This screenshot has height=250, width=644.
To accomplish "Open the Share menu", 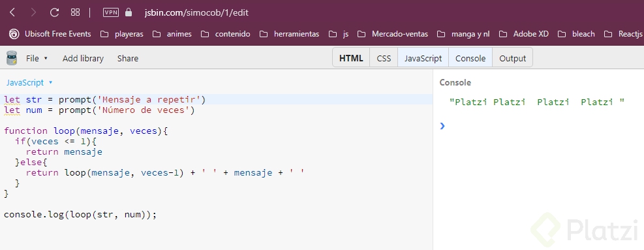I will point(128,58).
